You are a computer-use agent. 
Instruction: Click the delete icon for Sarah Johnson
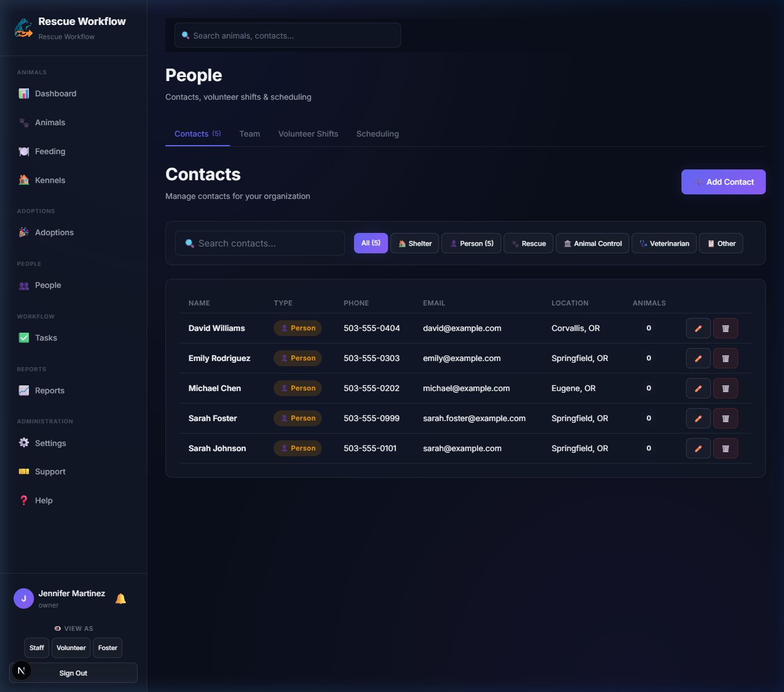[725, 448]
